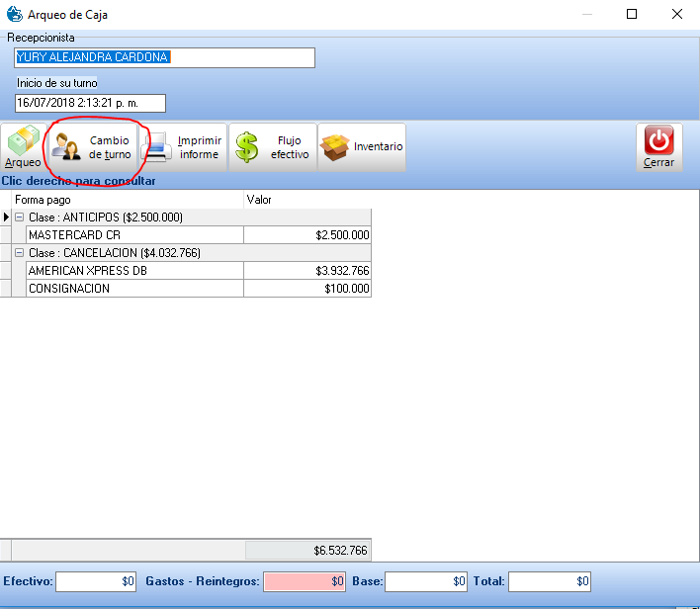Click the Arqueo cash count button
Image resolution: width=700 pixels, height=609 pixels.
pyautogui.click(x=23, y=147)
